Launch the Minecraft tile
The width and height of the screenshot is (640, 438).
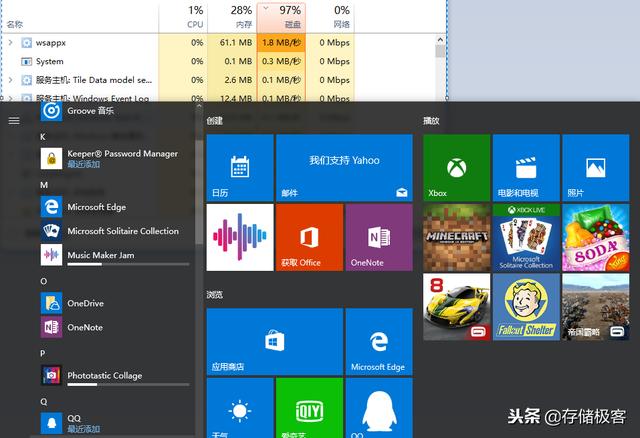click(x=457, y=237)
